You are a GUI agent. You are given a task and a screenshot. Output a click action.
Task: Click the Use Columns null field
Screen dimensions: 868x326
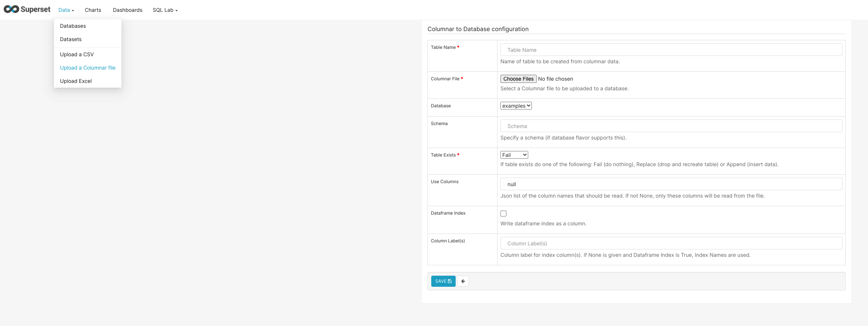pyautogui.click(x=671, y=184)
